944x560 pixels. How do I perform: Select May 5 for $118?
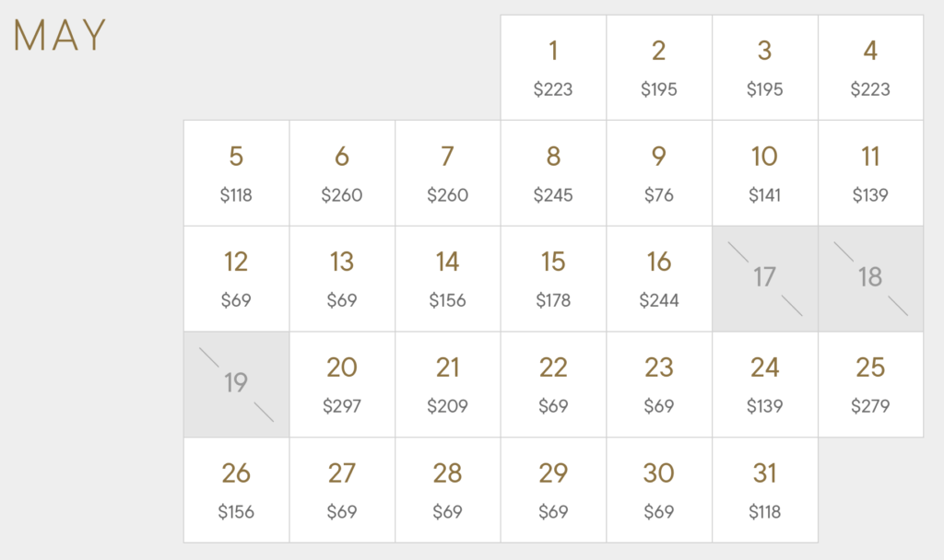click(x=237, y=173)
